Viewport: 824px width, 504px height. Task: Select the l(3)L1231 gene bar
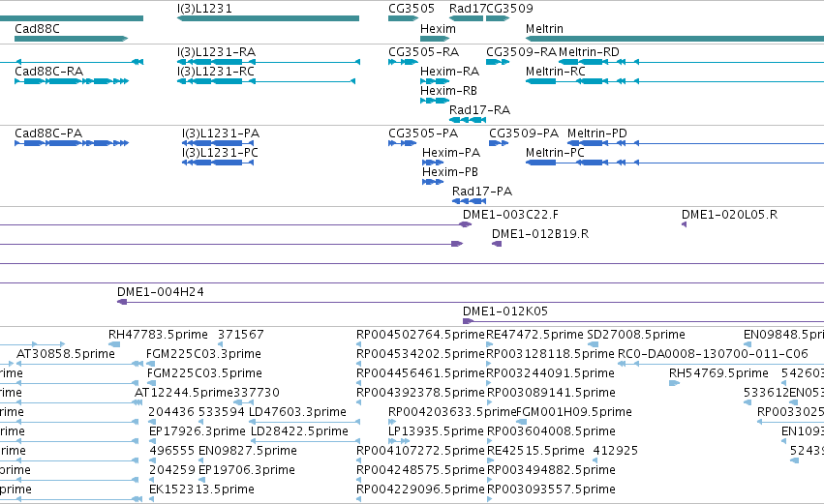pyautogui.click(x=268, y=18)
